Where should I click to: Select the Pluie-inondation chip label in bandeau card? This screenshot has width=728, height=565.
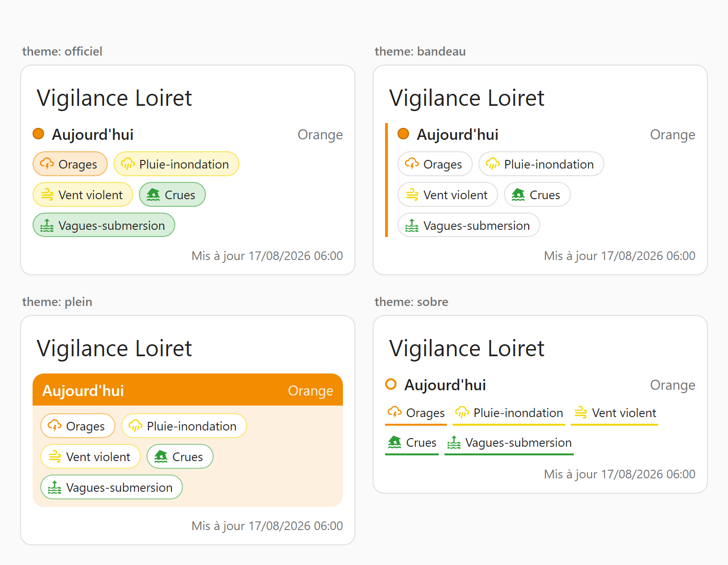(549, 164)
